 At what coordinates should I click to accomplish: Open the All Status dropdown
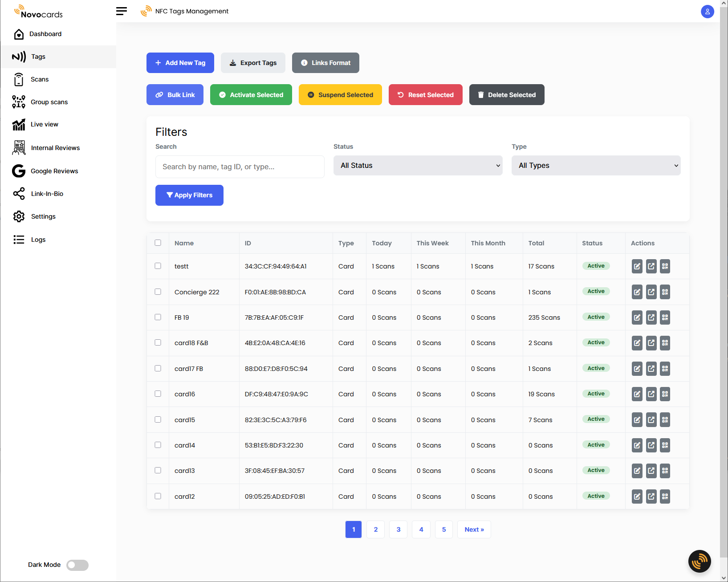(418, 165)
